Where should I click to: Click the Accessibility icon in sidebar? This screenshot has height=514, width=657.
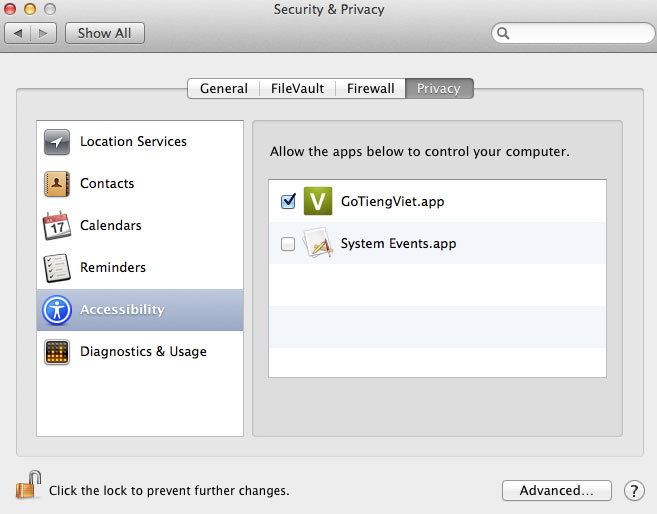tap(57, 310)
